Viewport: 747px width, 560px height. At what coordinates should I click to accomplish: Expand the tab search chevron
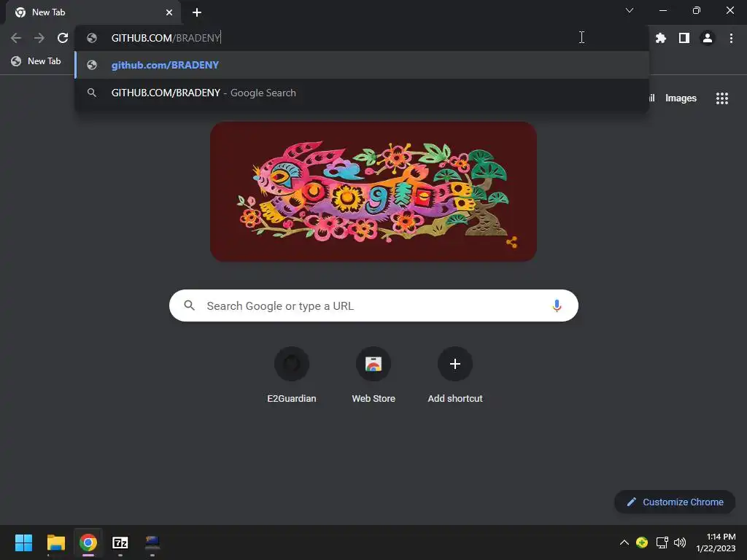630,10
